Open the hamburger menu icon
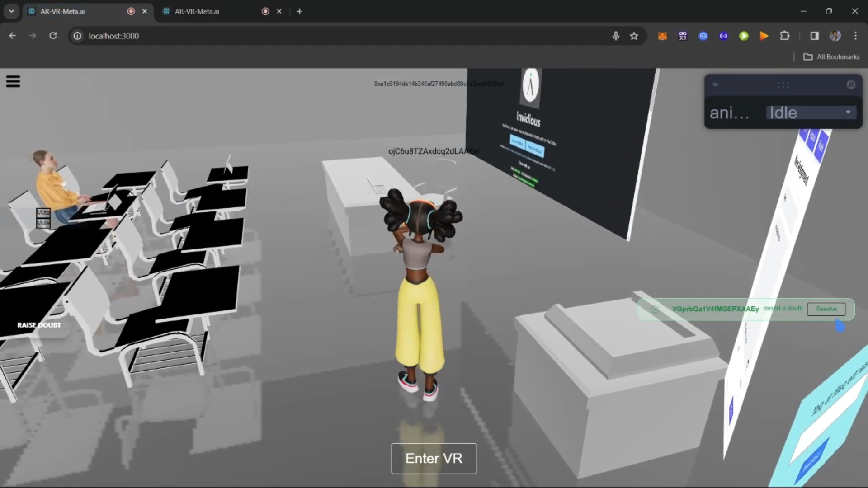The width and height of the screenshot is (868, 488). point(13,82)
